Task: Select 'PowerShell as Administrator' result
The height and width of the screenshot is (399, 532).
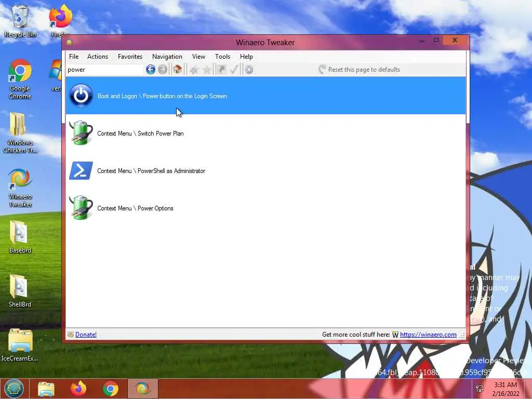Action: pos(265,170)
